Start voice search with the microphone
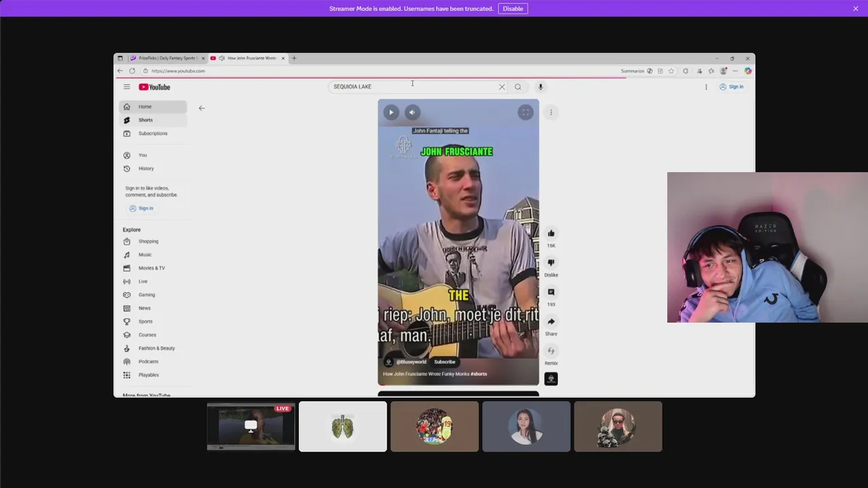868x488 pixels. pyautogui.click(x=540, y=87)
